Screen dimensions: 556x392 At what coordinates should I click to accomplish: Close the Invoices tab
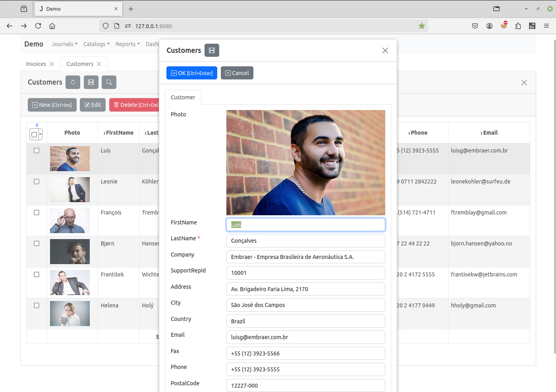[52, 64]
